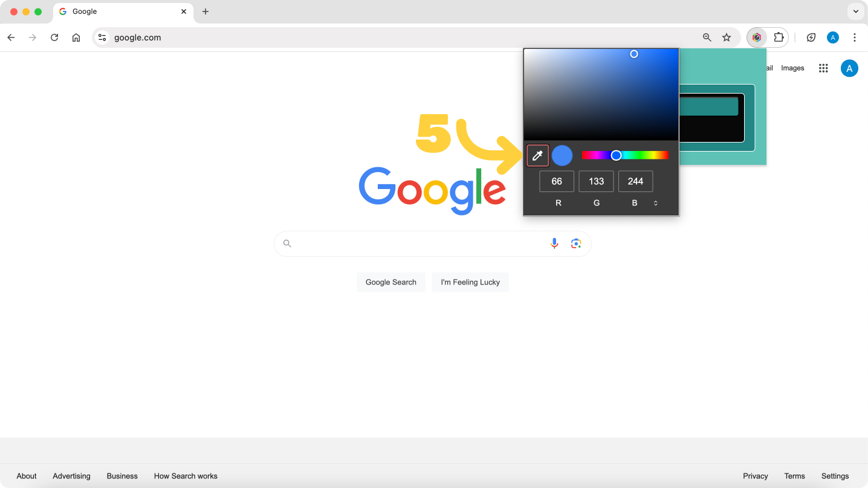Click the eyedropper color picker tool
The height and width of the screenshot is (488, 868).
537,156
